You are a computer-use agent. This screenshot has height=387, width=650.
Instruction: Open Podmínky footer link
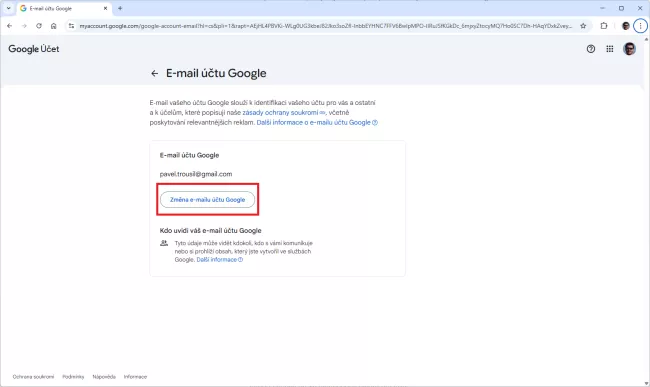click(73, 377)
